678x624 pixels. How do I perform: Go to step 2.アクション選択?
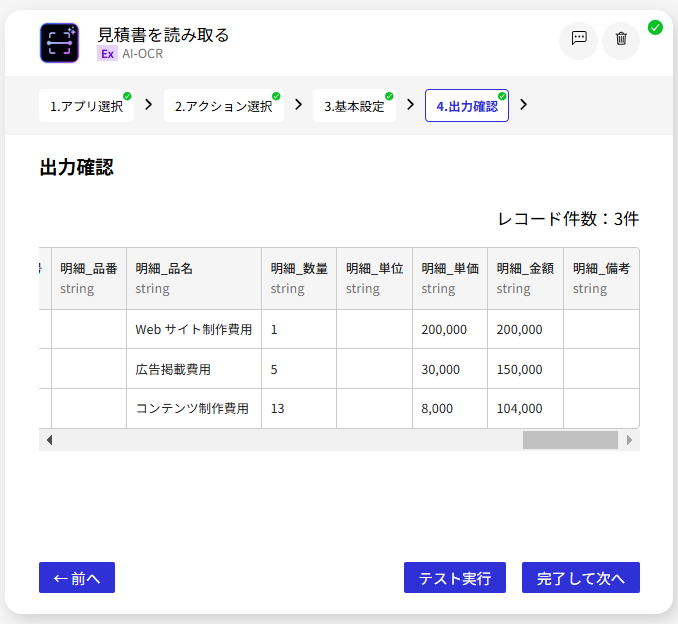click(224, 106)
